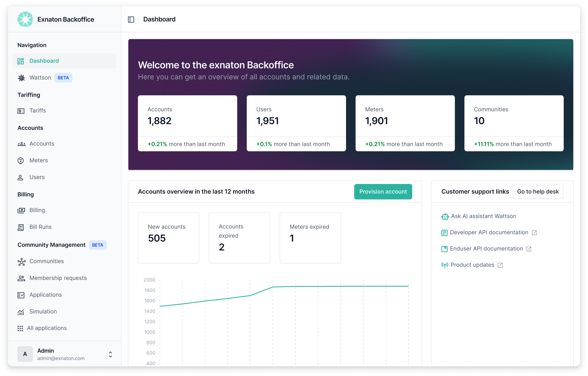Screen dimensions: 588x376
Task: Click the Communities 10 stat card
Action: (514, 123)
